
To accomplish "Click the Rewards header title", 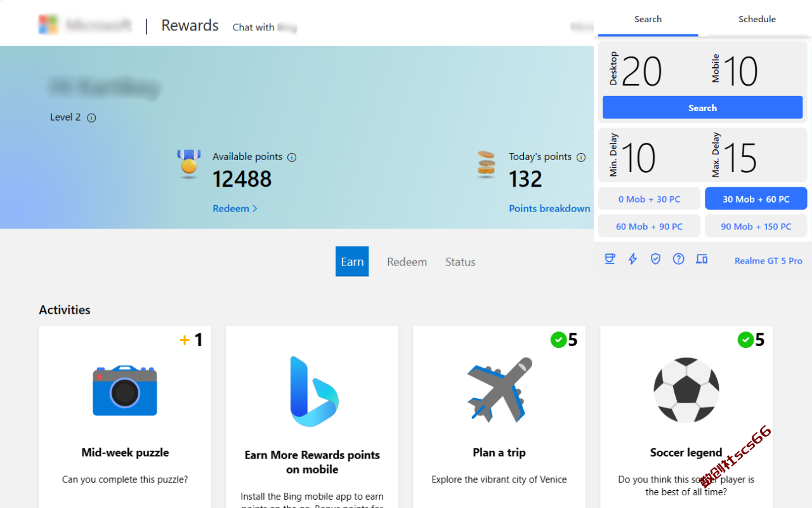I will (190, 25).
